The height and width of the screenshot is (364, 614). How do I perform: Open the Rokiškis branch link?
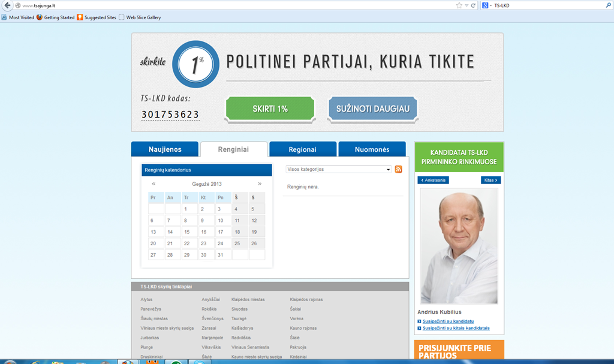point(209,309)
